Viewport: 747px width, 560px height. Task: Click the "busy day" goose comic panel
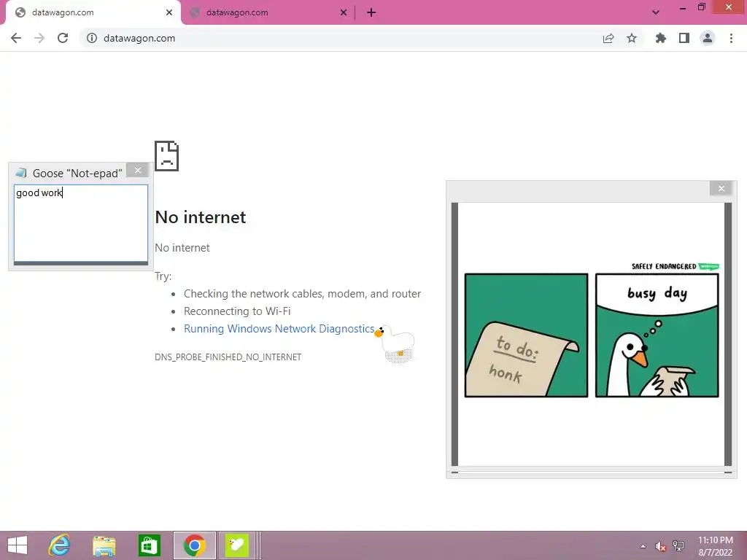[x=657, y=335]
